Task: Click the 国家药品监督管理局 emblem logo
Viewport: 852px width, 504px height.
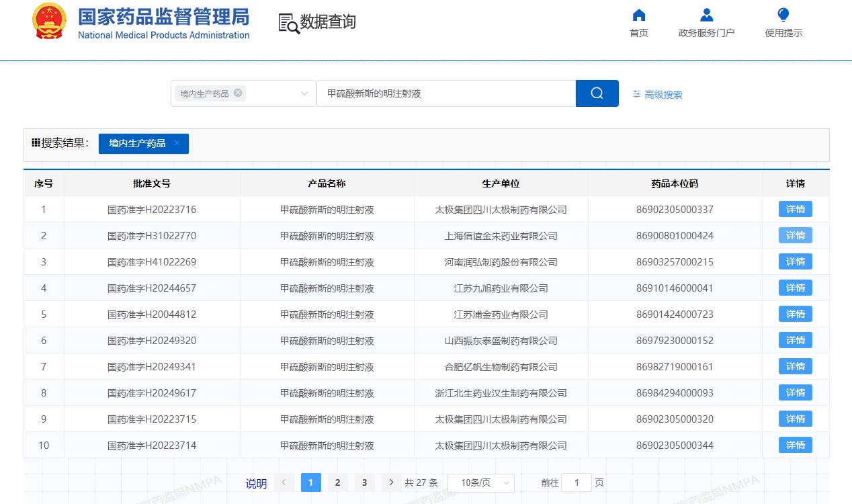Action: point(49,22)
